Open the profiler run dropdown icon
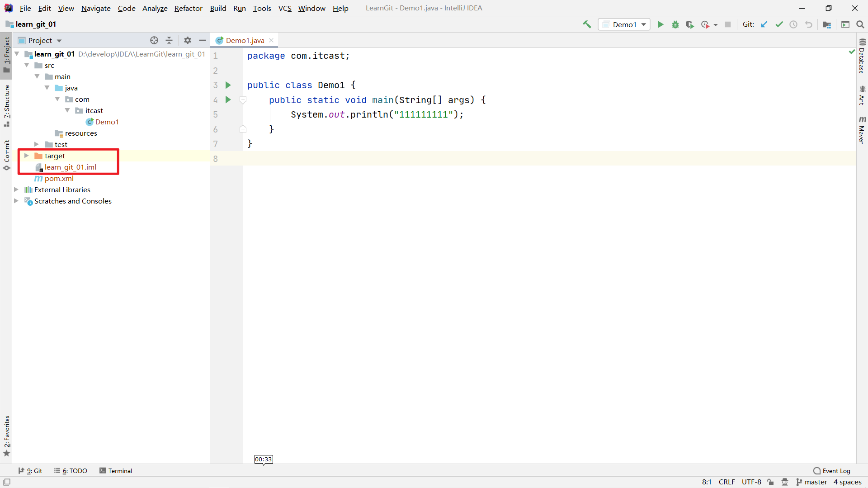868x488 pixels. 709,24
